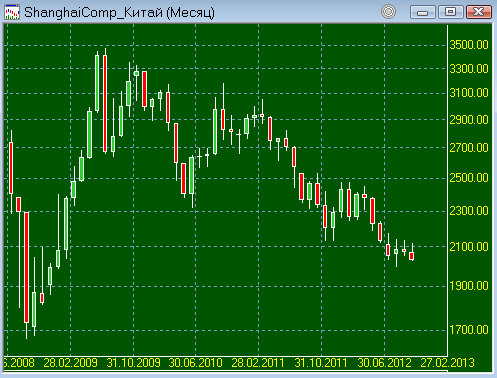
Task: Select the last red candle near 2050
Action: tap(412, 256)
